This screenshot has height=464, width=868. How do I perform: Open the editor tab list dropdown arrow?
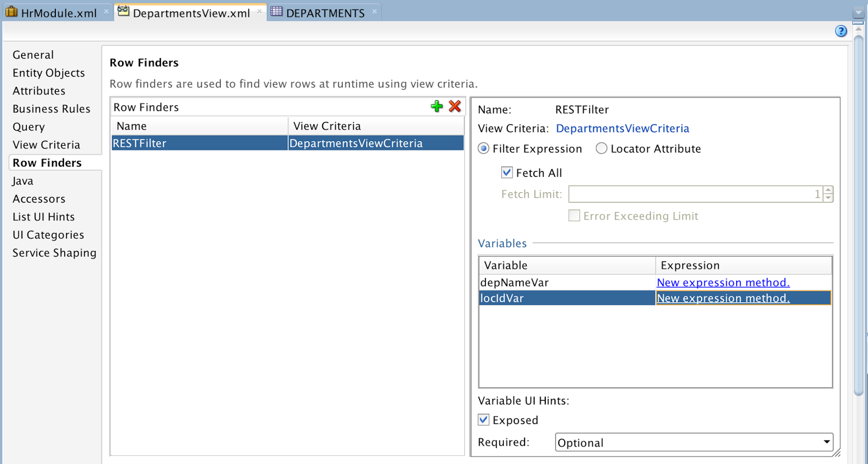(858, 13)
